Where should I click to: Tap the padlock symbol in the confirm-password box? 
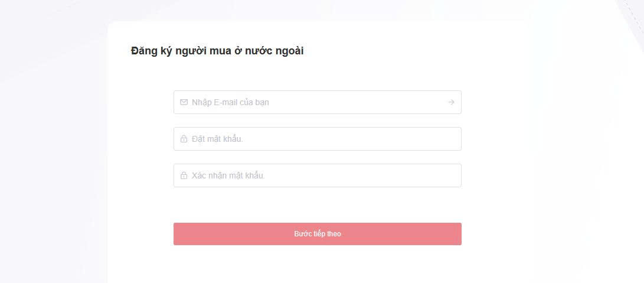(x=184, y=176)
